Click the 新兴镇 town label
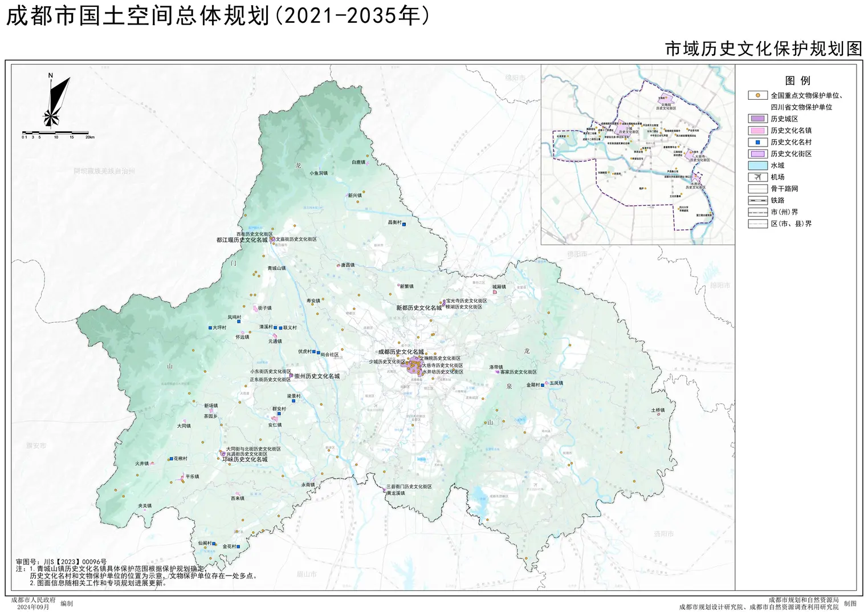Screen dimensions: 868x616 coord(354,196)
